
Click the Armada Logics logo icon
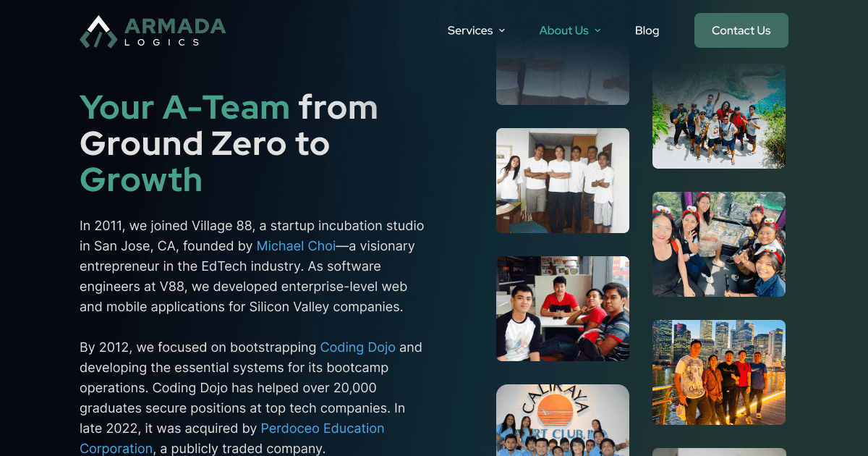[98, 32]
